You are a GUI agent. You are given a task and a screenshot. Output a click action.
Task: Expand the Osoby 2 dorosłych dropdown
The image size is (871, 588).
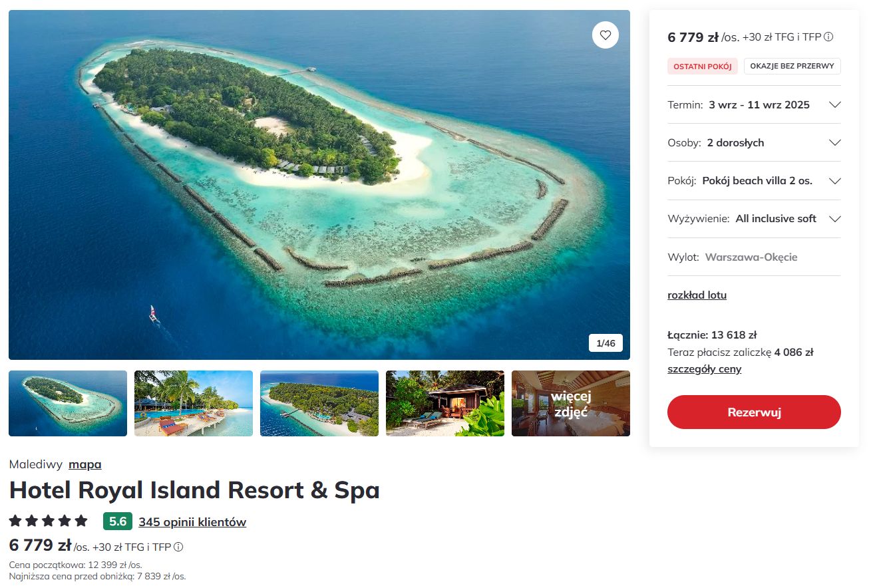pyautogui.click(x=754, y=142)
